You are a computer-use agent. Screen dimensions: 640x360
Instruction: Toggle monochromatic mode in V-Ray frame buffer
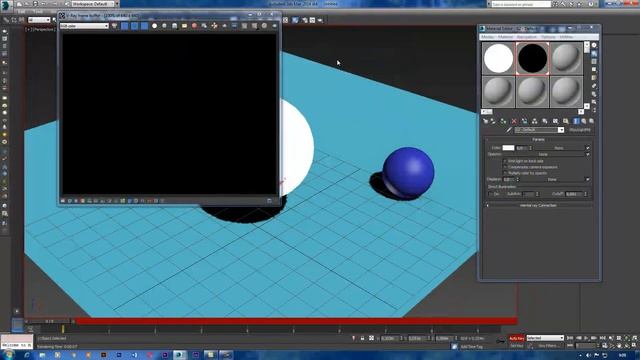[x=164, y=26]
